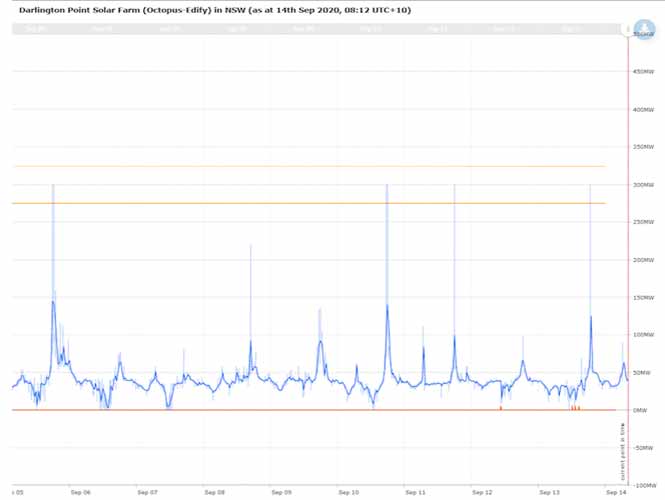665x500 pixels.
Task: Click the Sep 08 x-axis date label
Action: pyautogui.click(x=214, y=492)
